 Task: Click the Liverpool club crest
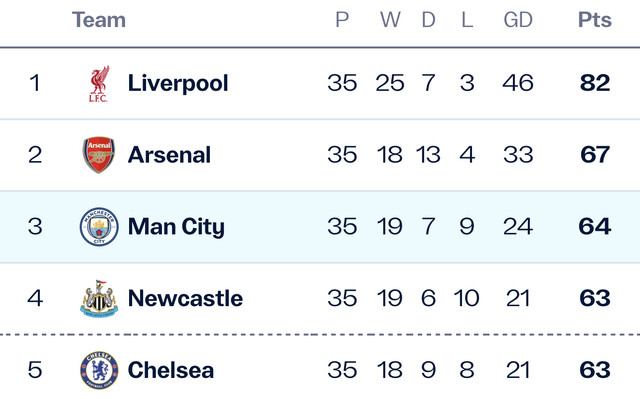[99, 84]
